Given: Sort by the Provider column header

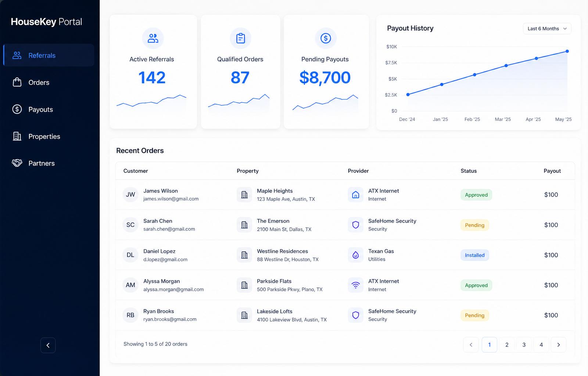Looking at the screenshot, I should (x=358, y=171).
